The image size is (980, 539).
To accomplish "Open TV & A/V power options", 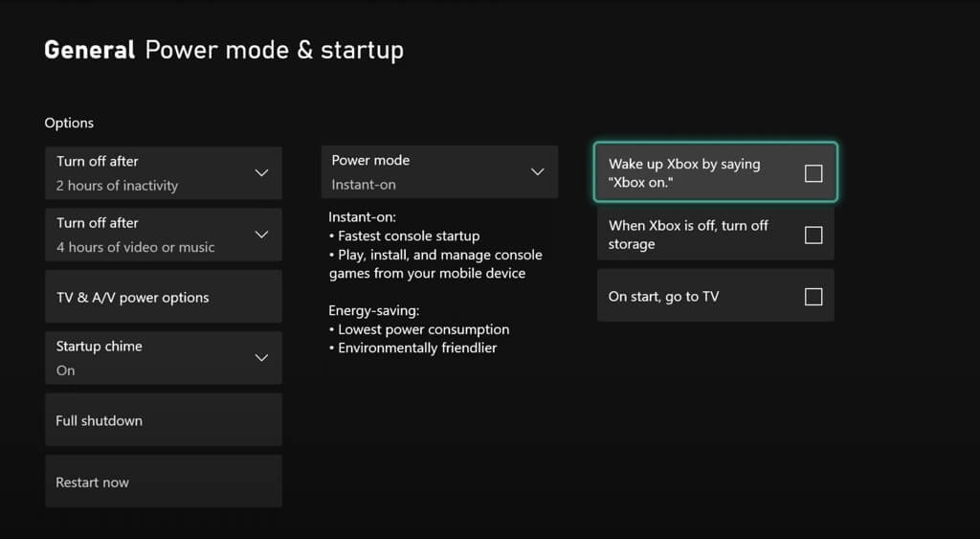I will pyautogui.click(x=163, y=297).
